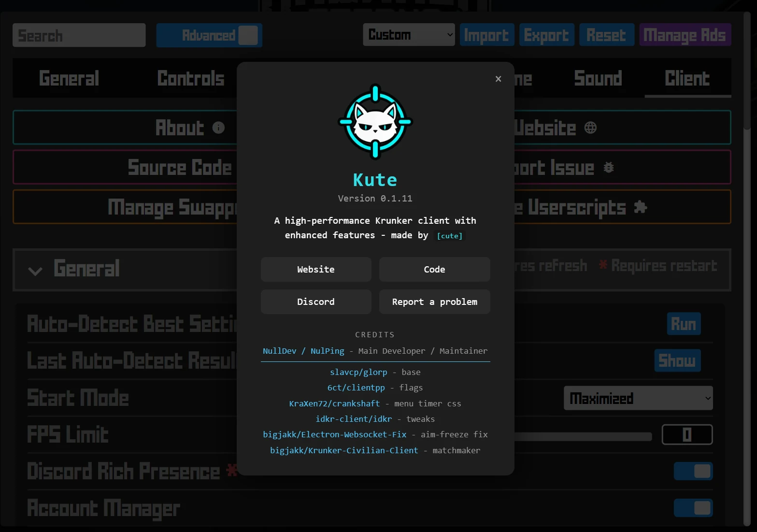
Task: Click the FPS Limit slider track
Action: click(583, 437)
